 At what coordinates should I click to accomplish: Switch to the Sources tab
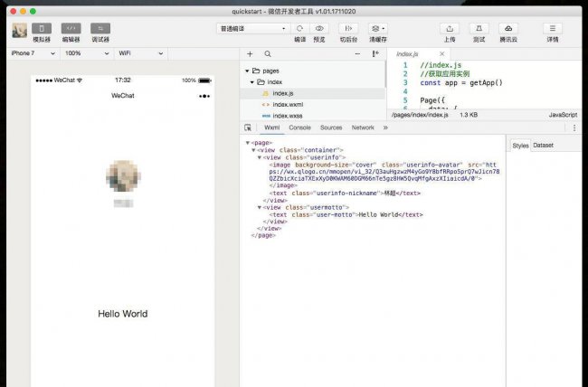(331, 127)
